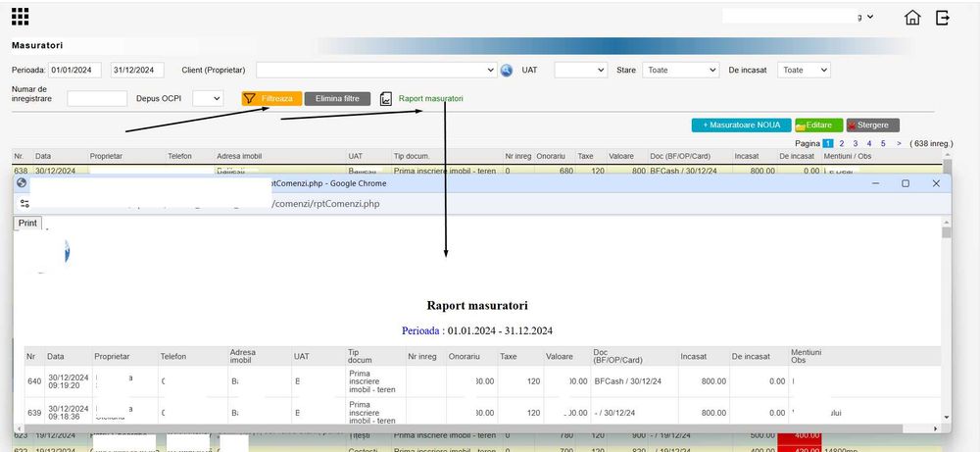Click the Elimina filtre button
Image resolution: width=980 pixels, height=452 pixels.
(337, 99)
